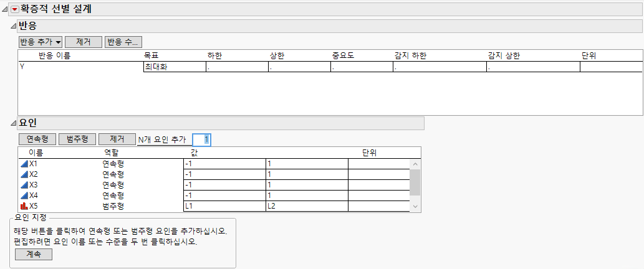Collapse the 확증적 선별 설계 outline triangle
The height and width of the screenshot is (269, 644).
6,10
